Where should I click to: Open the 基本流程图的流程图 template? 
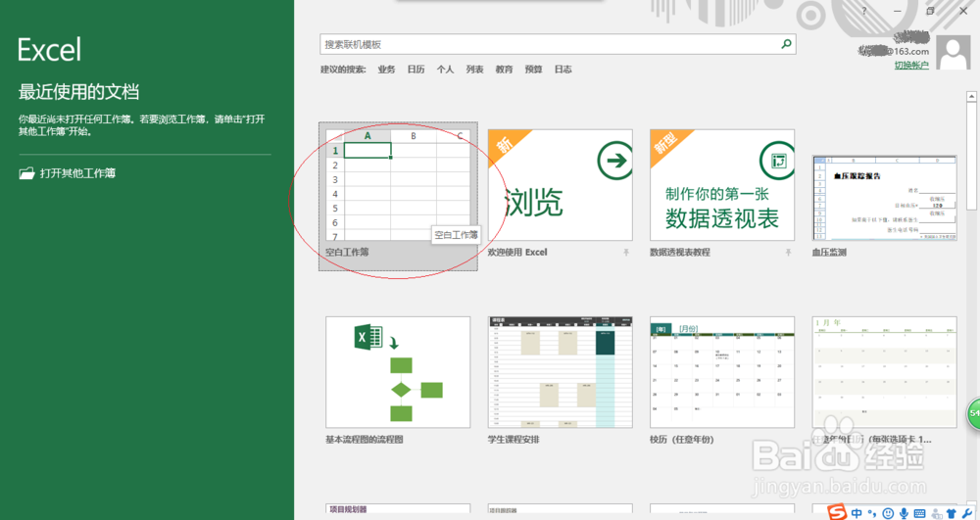[x=398, y=372]
